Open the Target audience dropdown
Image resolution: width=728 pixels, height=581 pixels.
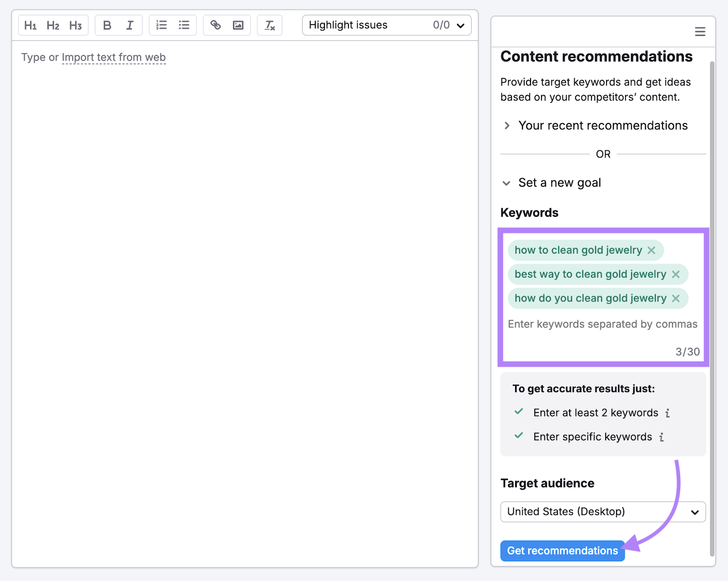point(602,511)
